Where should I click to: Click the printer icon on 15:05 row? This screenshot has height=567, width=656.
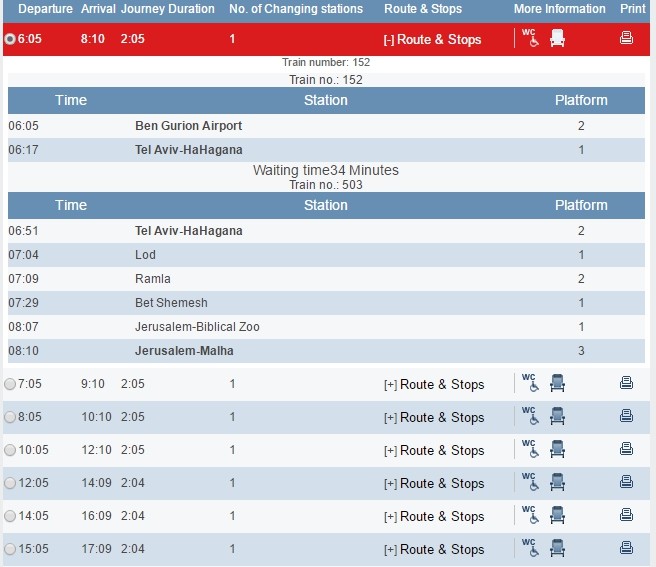pyautogui.click(x=626, y=548)
